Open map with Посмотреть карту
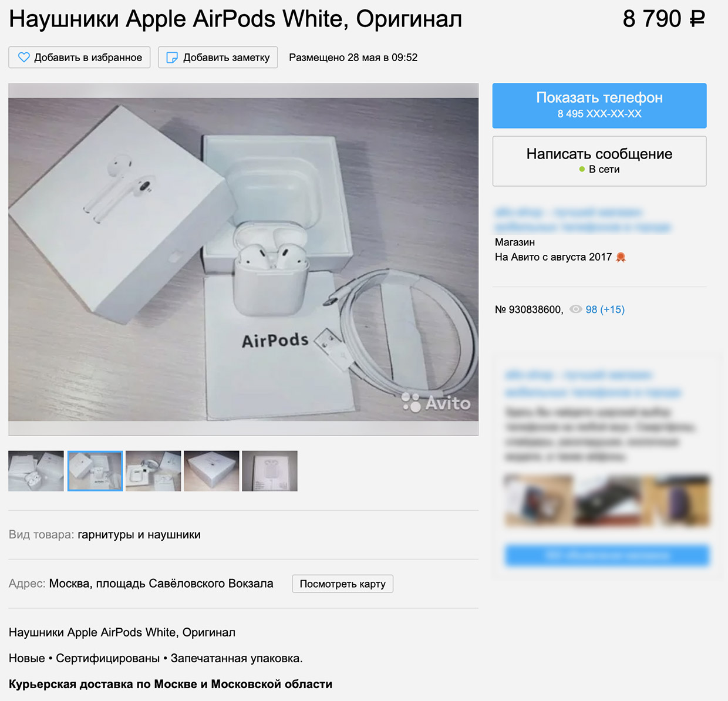Viewport: 728px width, 701px height. [343, 584]
